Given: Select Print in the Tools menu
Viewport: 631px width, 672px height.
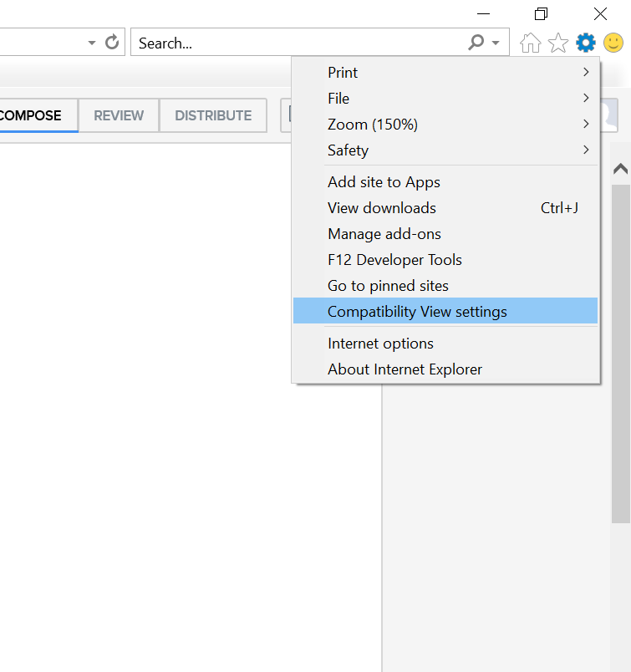Looking at the screenshot, I should point(445,73).
